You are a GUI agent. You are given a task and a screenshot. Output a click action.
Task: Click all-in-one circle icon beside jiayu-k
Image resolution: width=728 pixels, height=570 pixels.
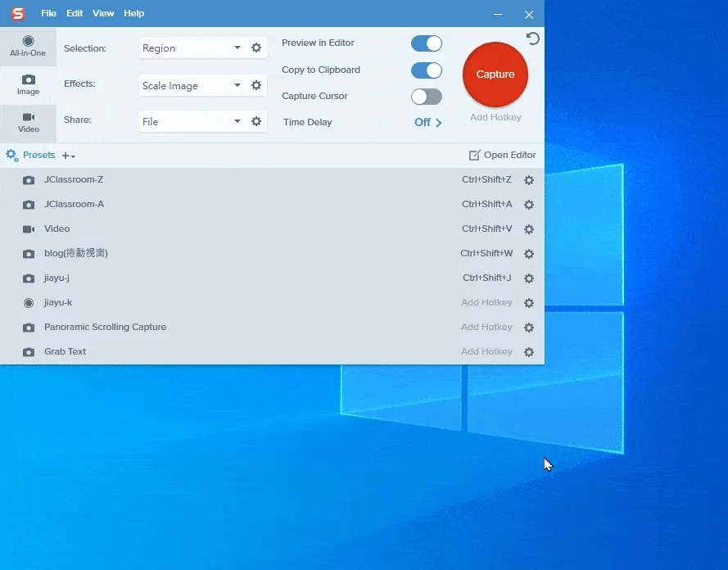pyautogui.click(x=29, y=303)
